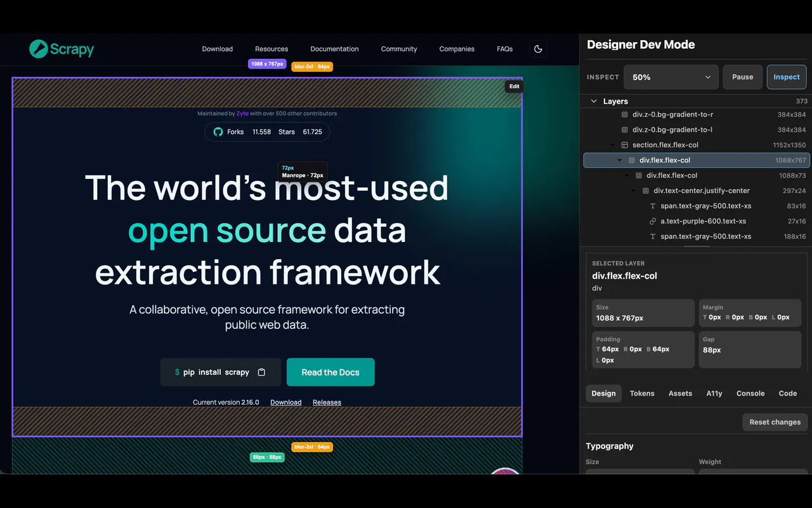Click the headline 'The world's most-used'
The width and height of the screenshot is (812, 508).
click(267, 188)
